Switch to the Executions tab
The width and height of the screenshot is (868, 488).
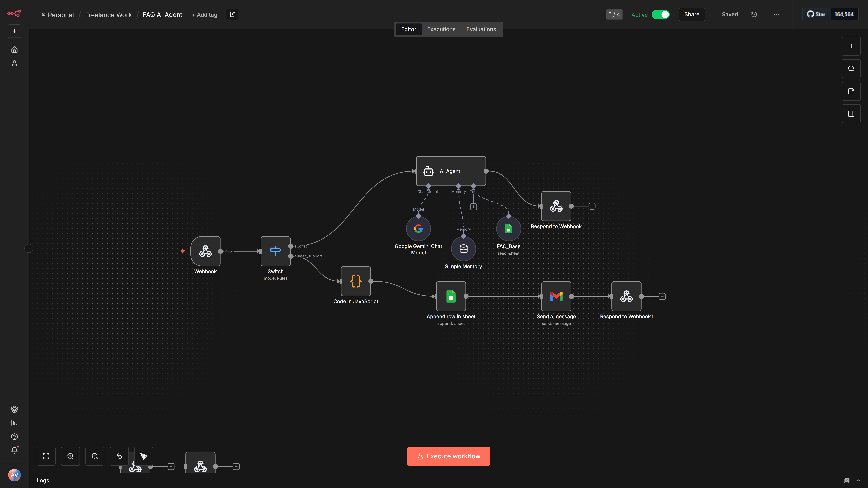click(x=441, y=29)
